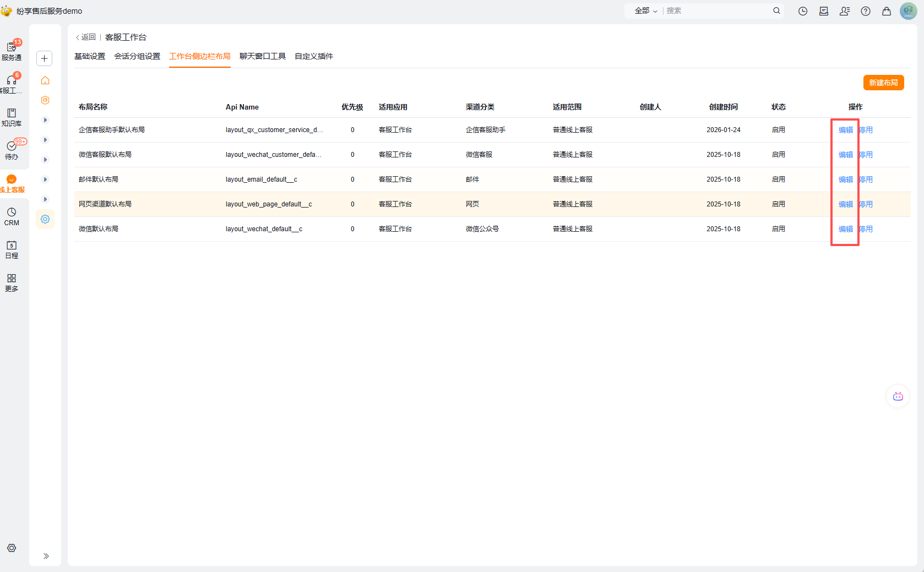
Task: Open the 服务通 module in the sidebar
Action: (x=12, y=51)
